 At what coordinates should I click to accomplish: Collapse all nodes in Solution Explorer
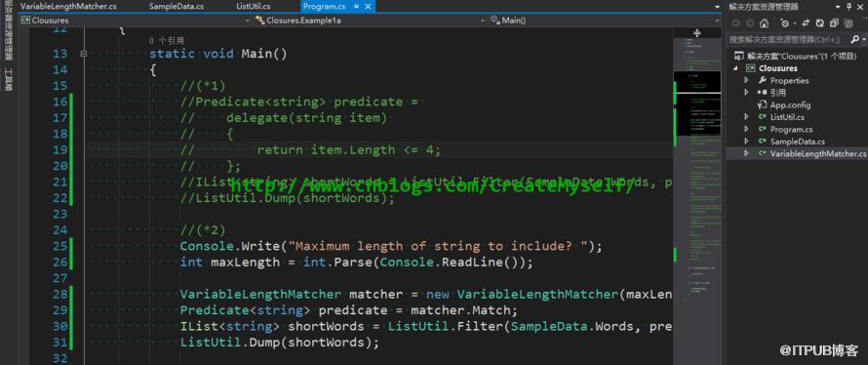pos(834,23)
